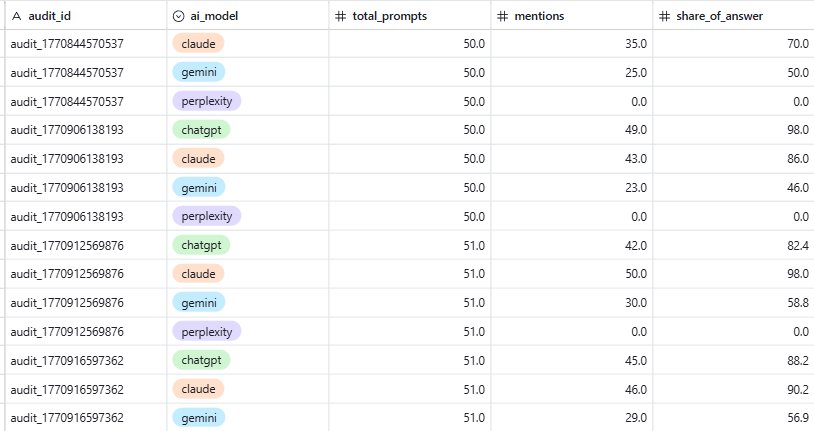Click the share_of_answer cell showing 46.0
This screenshot has width=814, height=431.
click(x=733, y=187)
